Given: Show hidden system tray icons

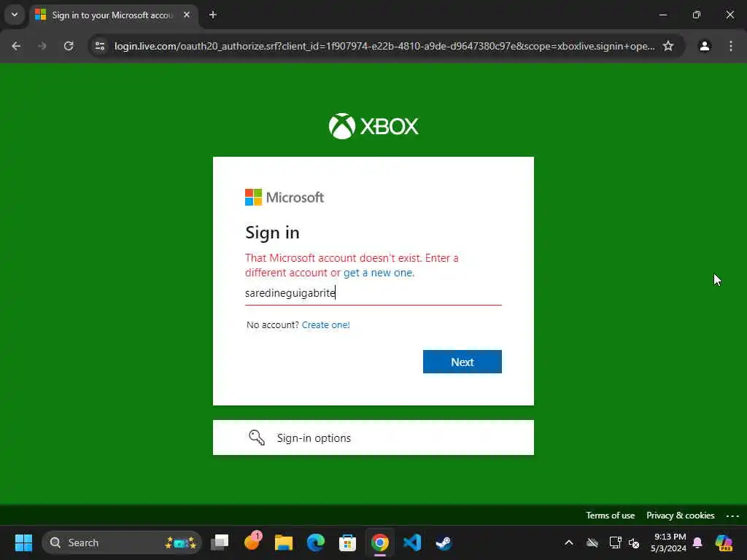Looking at the screenshot, I should click(569, 542).
